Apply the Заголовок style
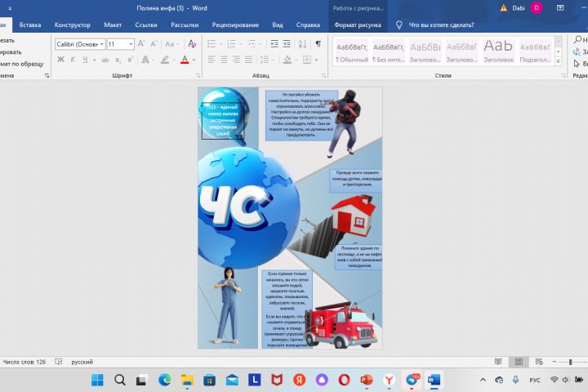The width and height of the screenshot is (588, 392). [498, 51]
